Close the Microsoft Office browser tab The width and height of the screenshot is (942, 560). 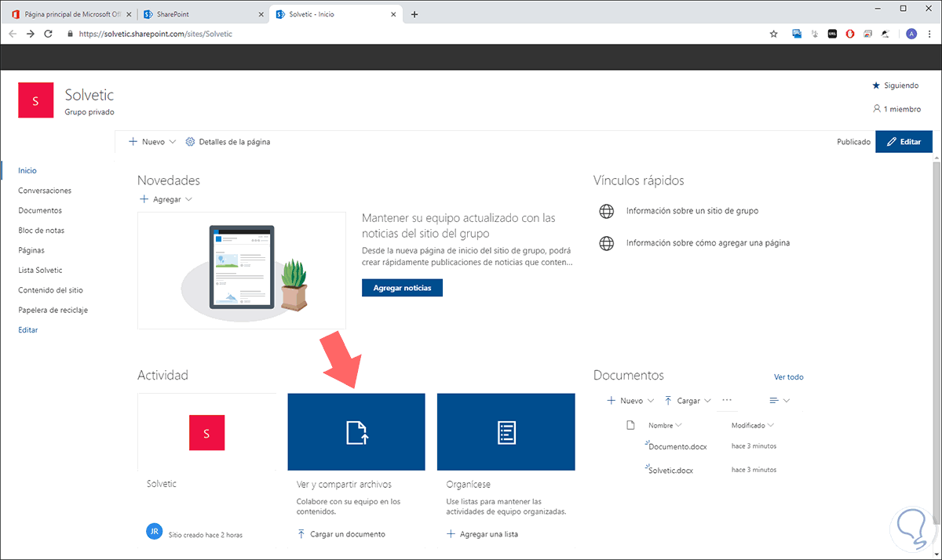[129, 14]
